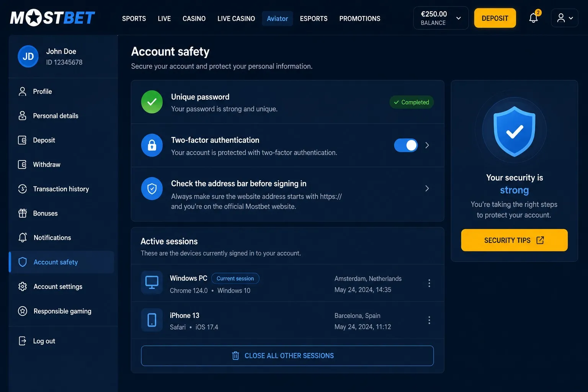Select the LIVE nav tab
This screenshot has height=392, width=588.
[x=164, y=18]
